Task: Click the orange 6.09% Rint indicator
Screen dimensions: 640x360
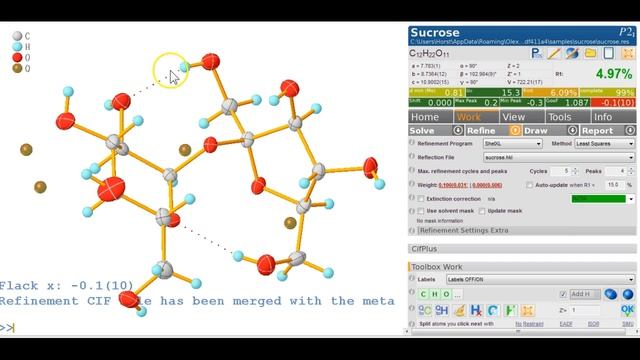Action: tap(550, 93)
